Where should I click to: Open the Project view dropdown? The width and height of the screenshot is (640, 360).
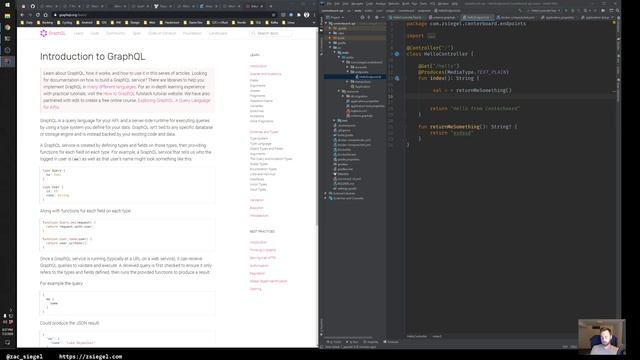click(x=335, y=17)
